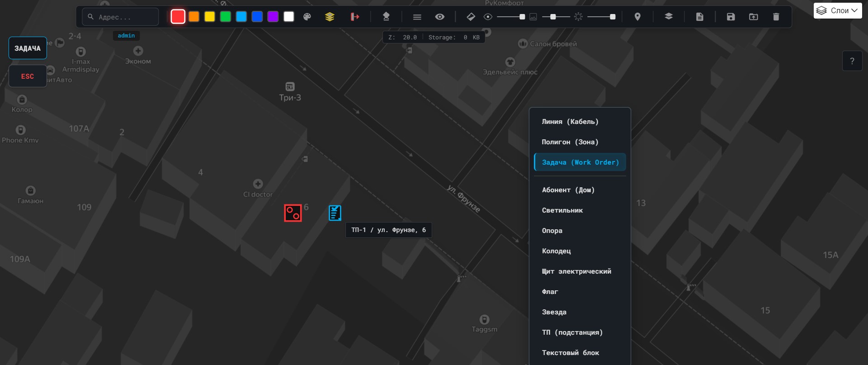868x365 pixels.
Task: Select Линия (Кабель) from the menu
Action: (x=570, y=122)
